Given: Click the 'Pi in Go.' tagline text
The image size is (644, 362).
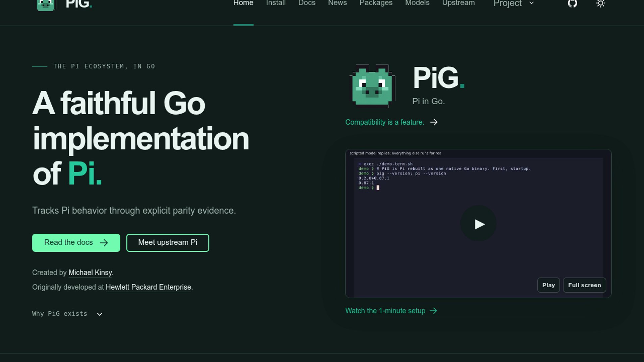Looking at the screenshot, I should click(428, 101).
